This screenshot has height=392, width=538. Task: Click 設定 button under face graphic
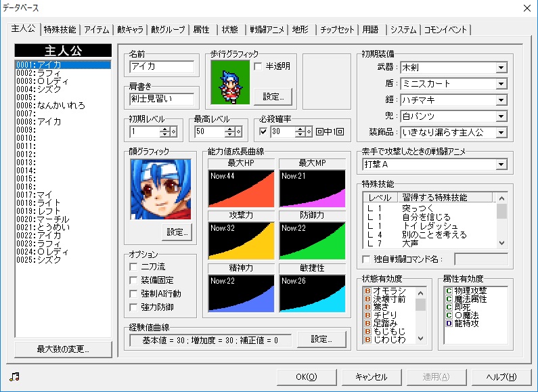coord(177,232)
